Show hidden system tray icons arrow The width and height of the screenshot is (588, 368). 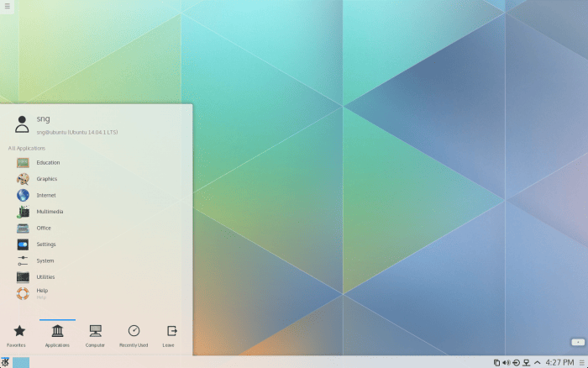[x=536, y=362]
